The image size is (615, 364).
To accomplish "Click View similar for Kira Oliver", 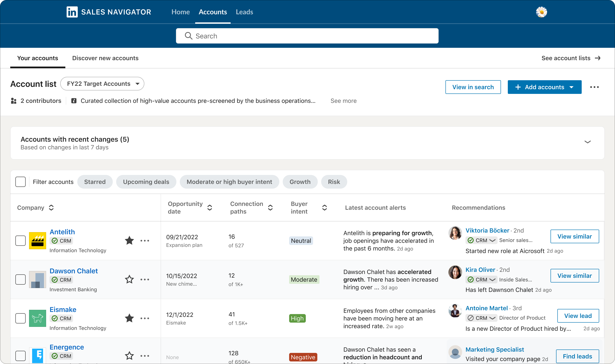I will [x=574, y=276].
